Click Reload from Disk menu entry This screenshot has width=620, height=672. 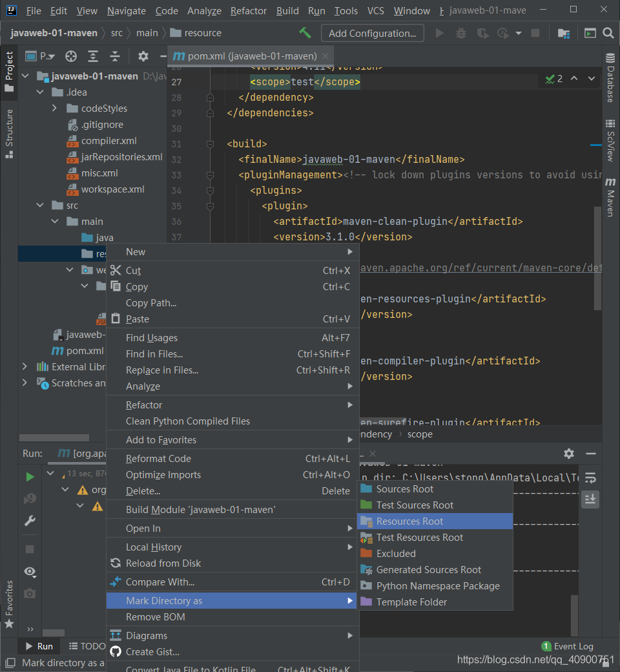pyautogui.click(x=232, y=563)
